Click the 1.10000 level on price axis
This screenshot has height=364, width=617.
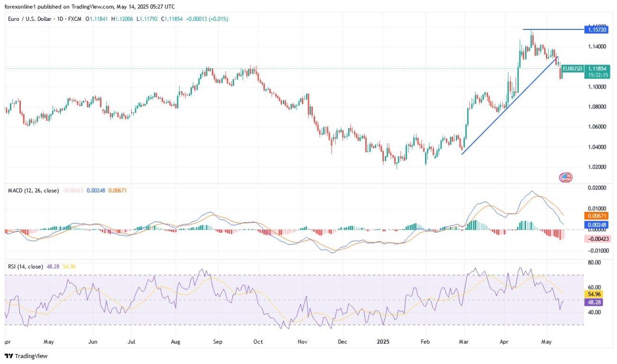coord(598,87)
